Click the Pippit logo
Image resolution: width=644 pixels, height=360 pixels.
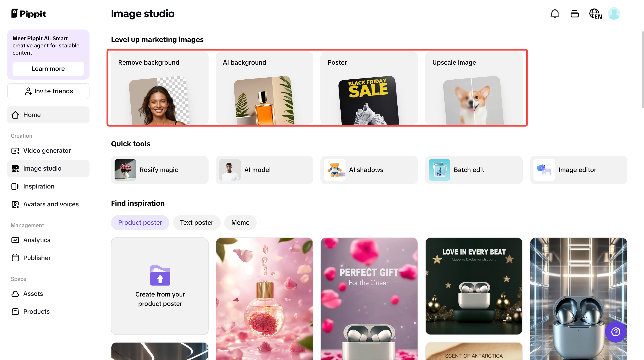tap(29, 13)
